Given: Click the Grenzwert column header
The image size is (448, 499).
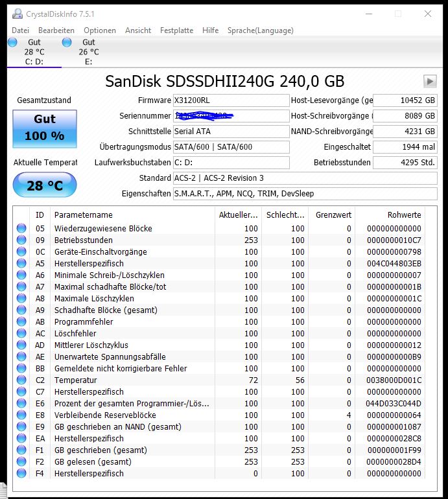Looking at the screenshot, I should point(332,215).
